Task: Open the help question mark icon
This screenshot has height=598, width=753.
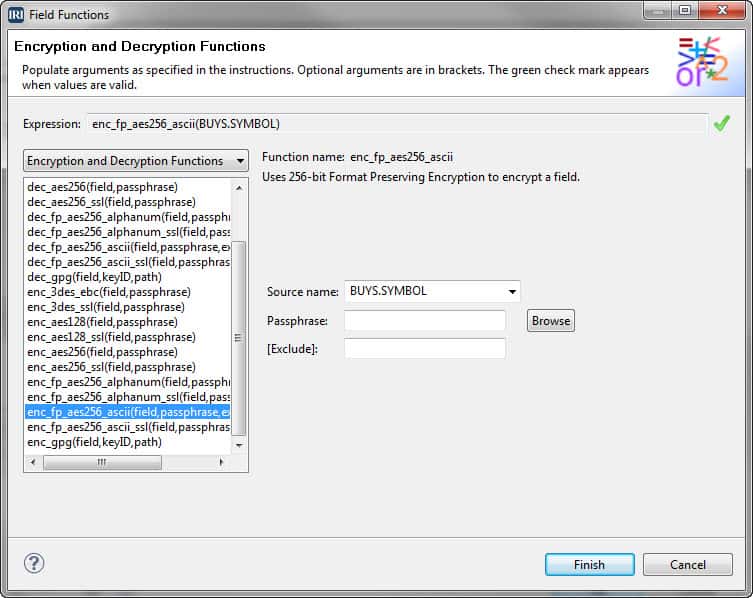Action: 34,563
